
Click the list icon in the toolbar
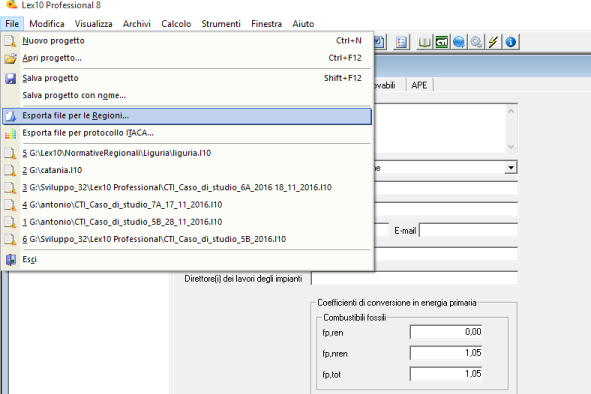401,42
